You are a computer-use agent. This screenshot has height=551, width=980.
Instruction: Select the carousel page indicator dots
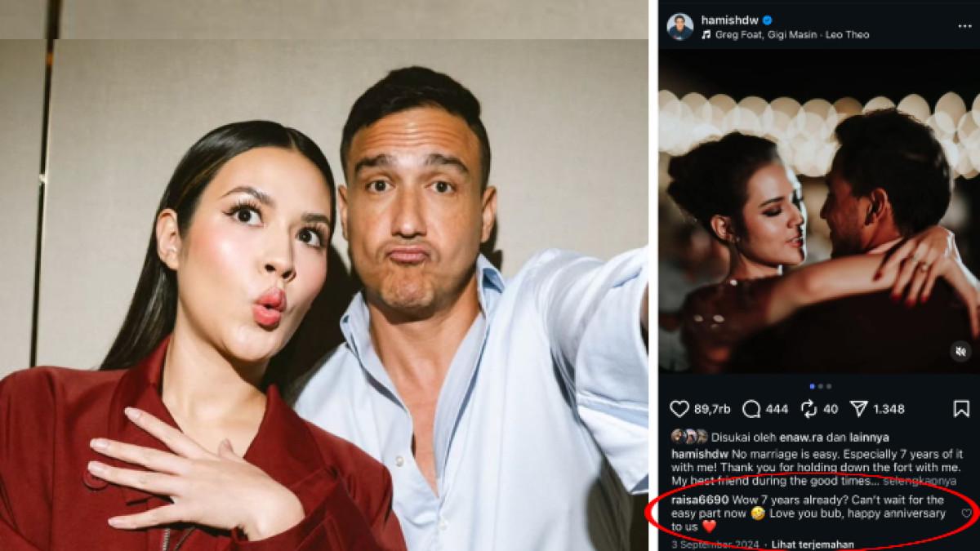click(x=820, y=386)
